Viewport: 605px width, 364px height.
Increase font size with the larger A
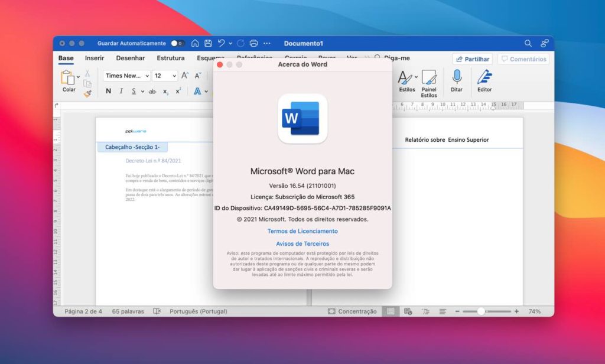click(x=185, y=76)
